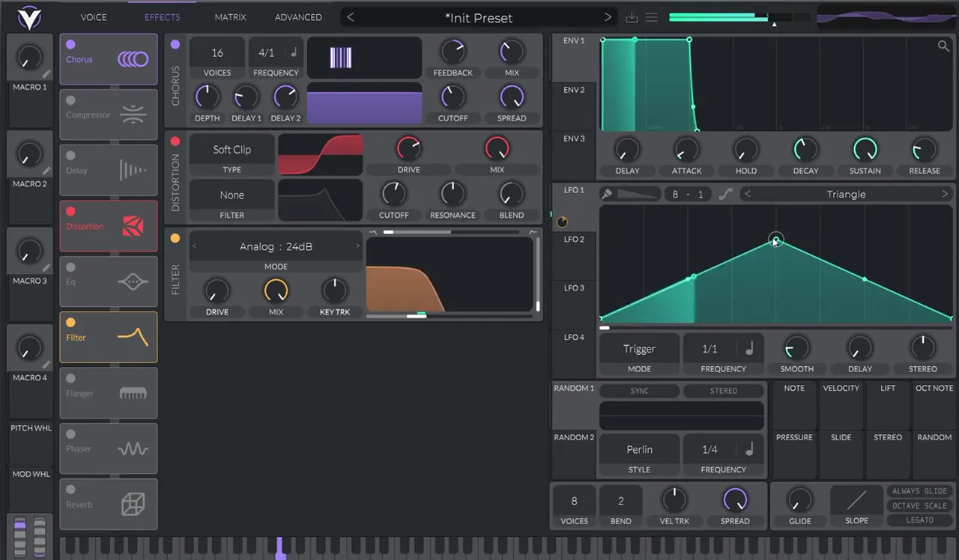
Task: Go to next LFO shape after Triangle
Action: pos(945,194)
